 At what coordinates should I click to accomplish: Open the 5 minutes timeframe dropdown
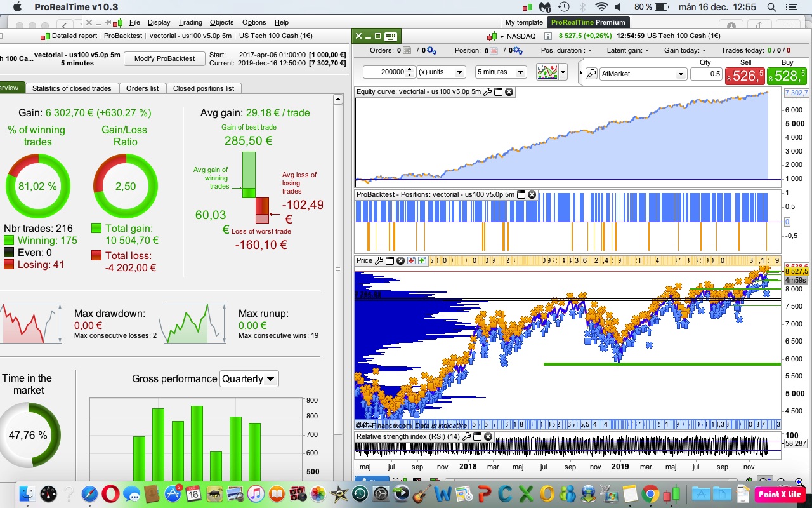tap(501, 72)
